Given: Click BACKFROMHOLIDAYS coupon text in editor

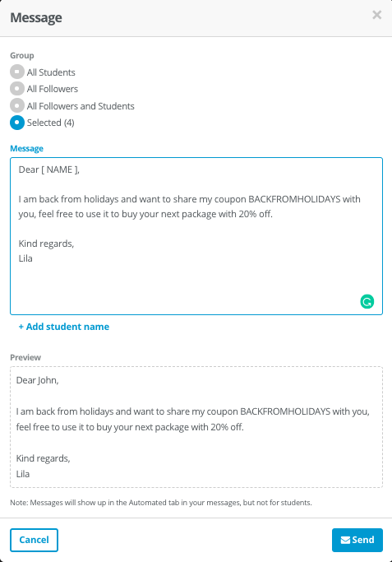Looking at the screenshot, I should click(x=294, y=199).
